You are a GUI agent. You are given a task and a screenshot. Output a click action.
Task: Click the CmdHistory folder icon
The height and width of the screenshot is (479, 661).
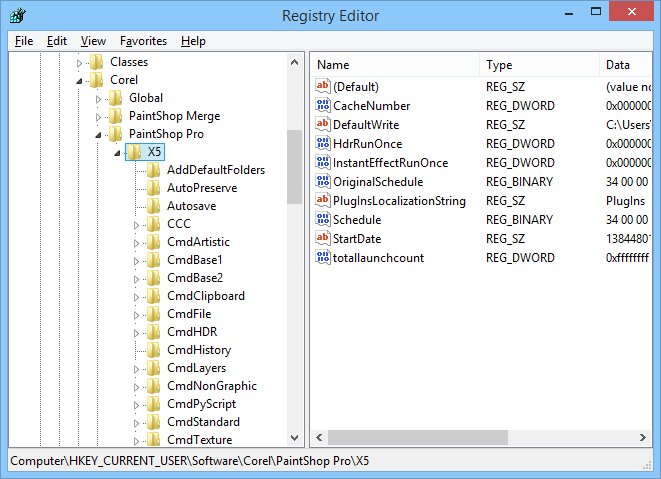(x=153, y=350)
